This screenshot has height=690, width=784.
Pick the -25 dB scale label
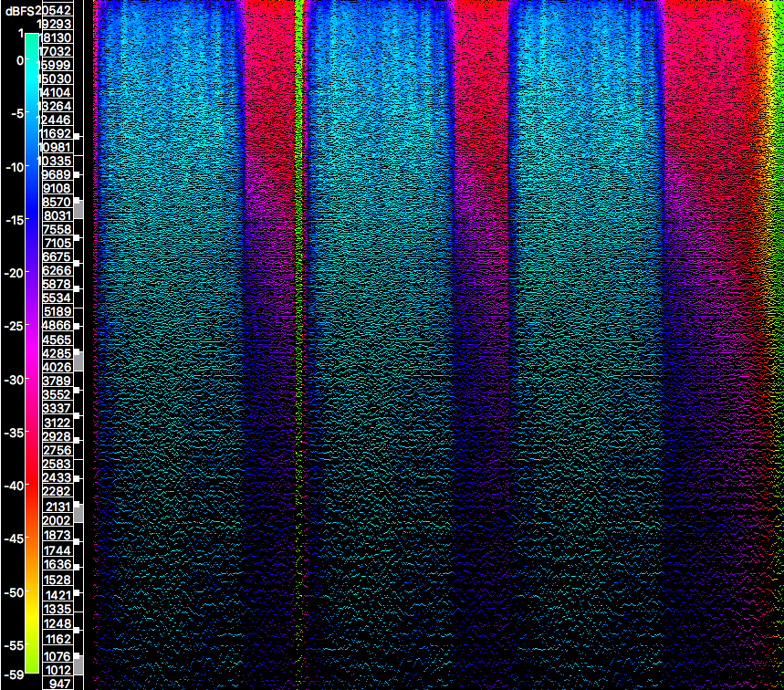point(15,326)
